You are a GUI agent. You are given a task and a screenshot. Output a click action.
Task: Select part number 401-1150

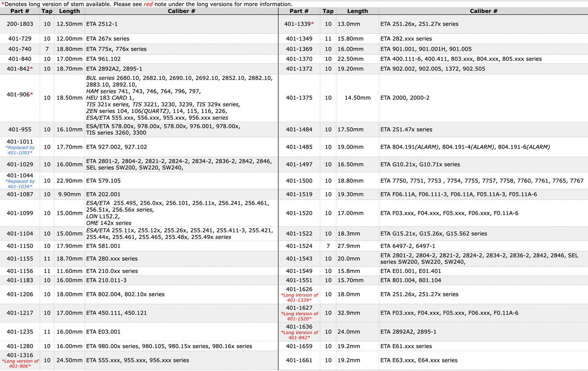pos(20,246)
